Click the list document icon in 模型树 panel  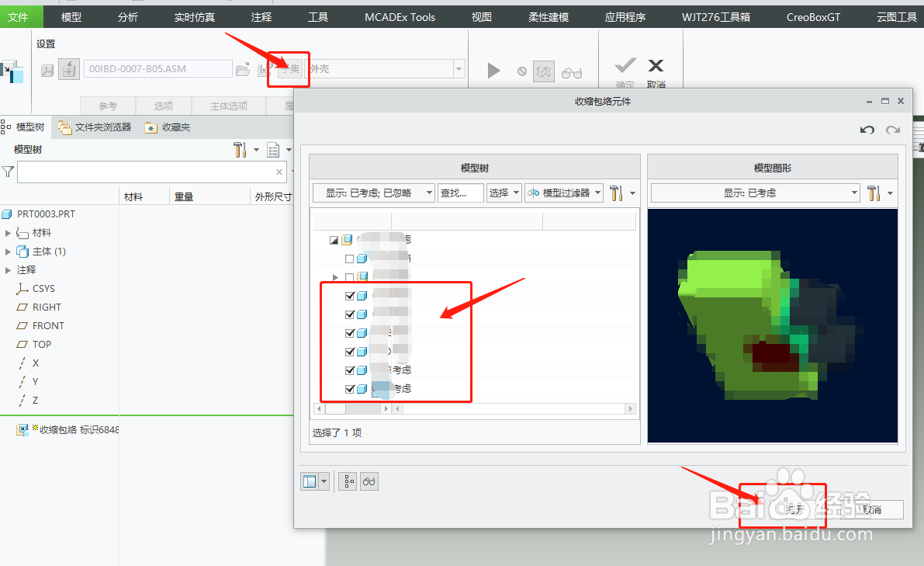tap(273, 150)
